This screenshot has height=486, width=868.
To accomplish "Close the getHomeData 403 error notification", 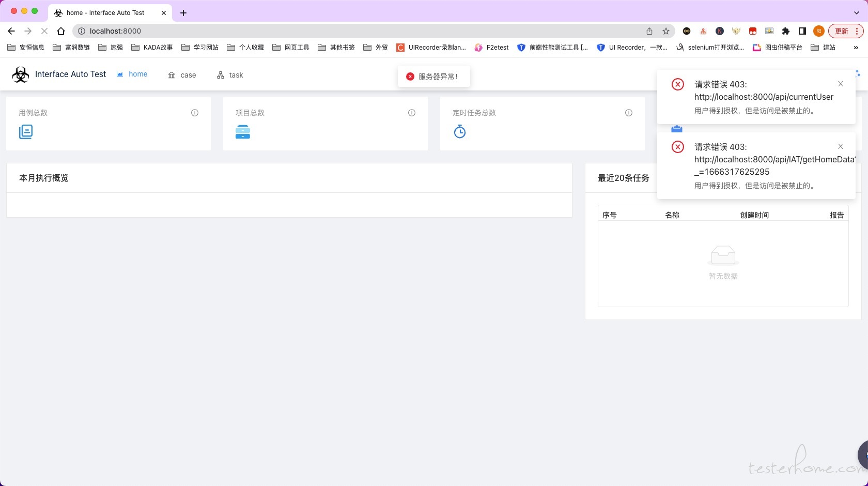I will click(x=841, y=146).
